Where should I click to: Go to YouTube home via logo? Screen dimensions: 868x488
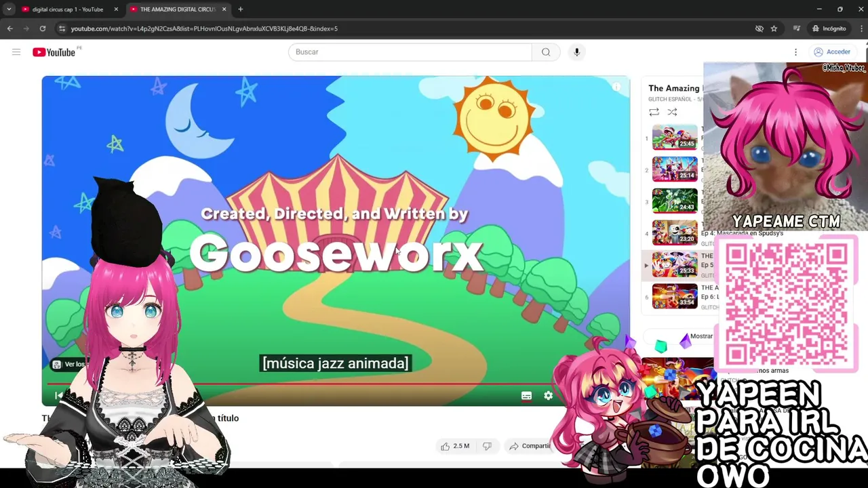pyautogui.click(x=54, y=52)
